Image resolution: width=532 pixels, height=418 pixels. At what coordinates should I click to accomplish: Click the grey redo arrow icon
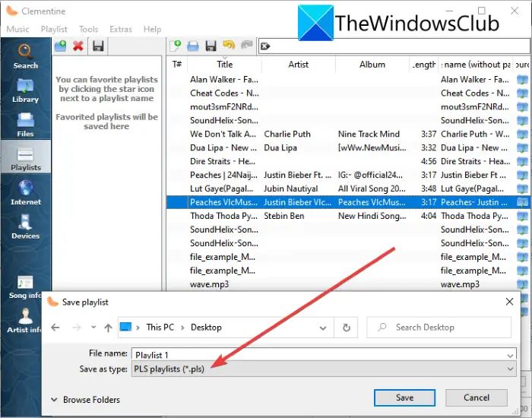click(247, 45)
